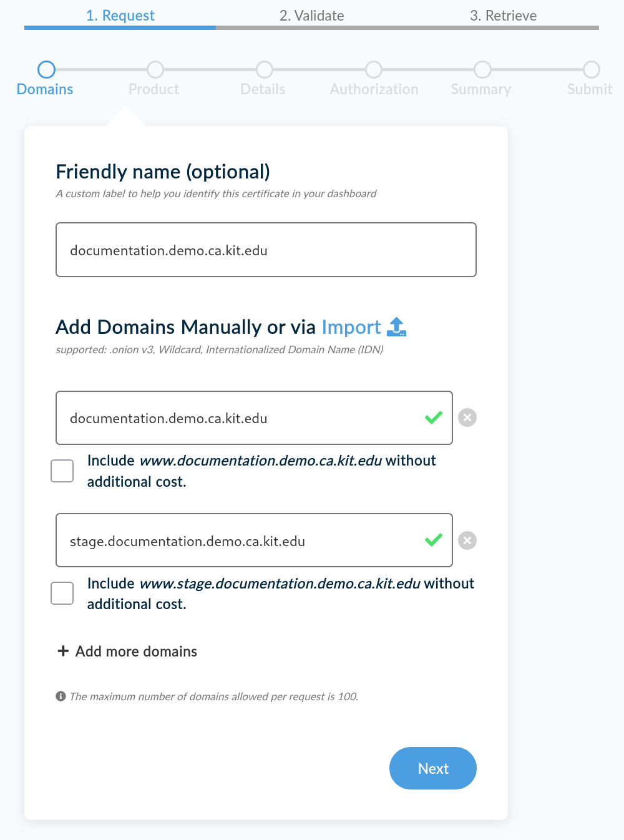The image size is (624, 840).
Task: Switch to the 1. Request tab
Action: click(x=120, y=16)
